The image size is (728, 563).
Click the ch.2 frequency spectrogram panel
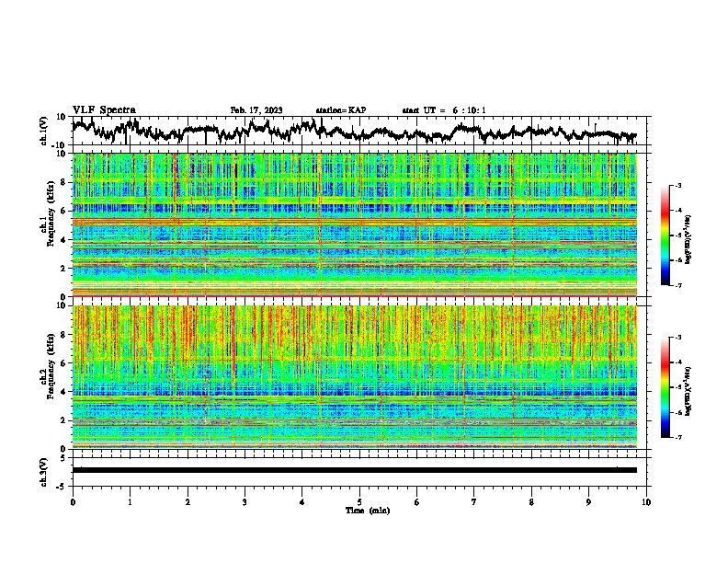pos(355,377)
